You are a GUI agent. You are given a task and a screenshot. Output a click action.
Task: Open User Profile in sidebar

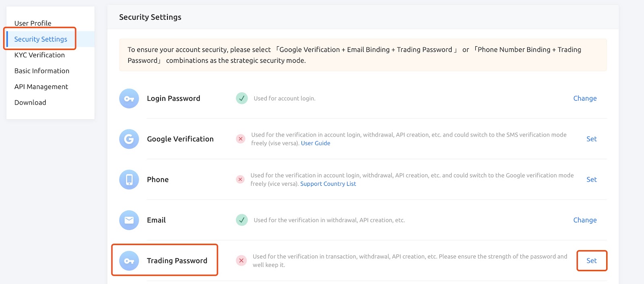pos(33,23)
